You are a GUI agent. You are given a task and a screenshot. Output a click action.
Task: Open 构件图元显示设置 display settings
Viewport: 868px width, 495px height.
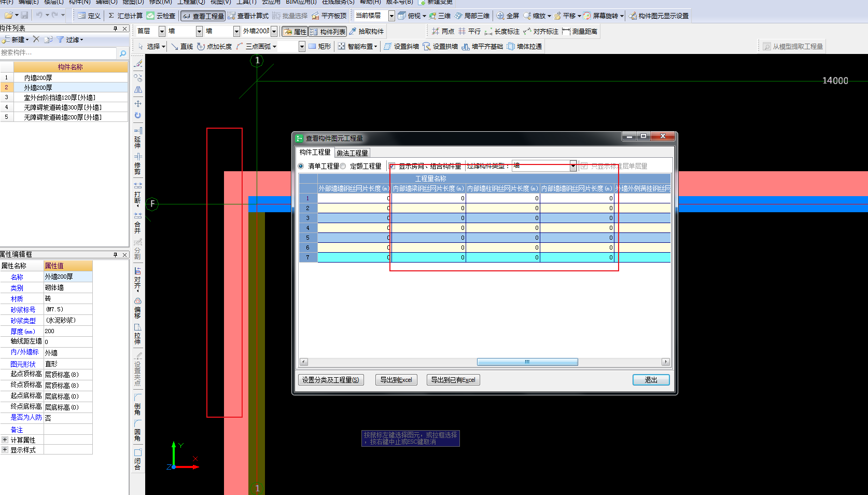(659, 16)
